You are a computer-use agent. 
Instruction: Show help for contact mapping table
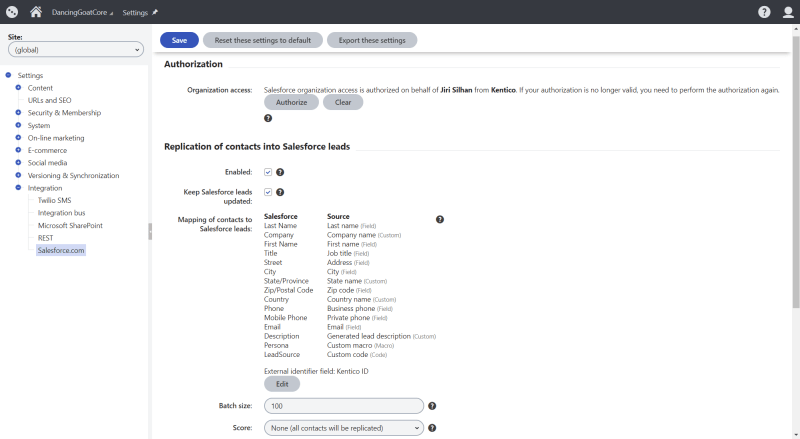coord(440,220)
